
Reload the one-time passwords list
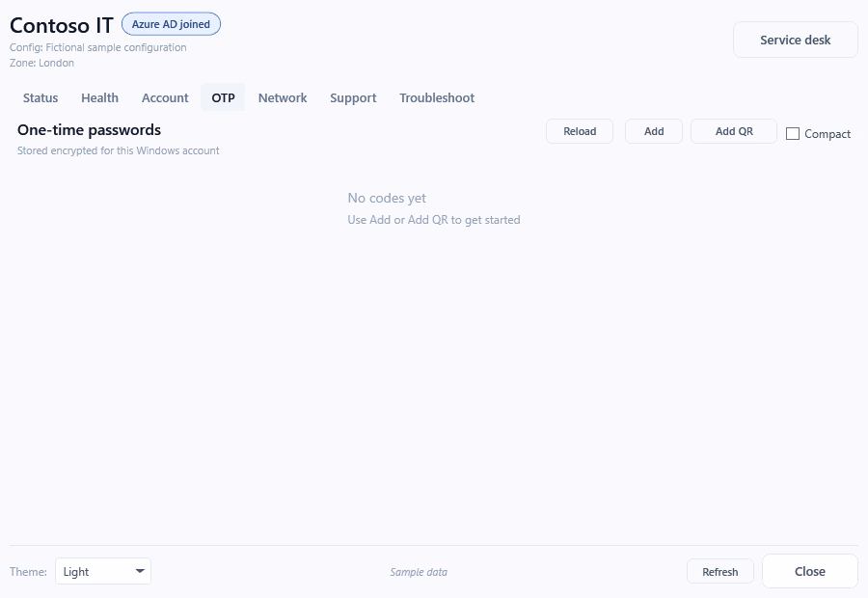pyautogui.click(x=580, y=131)
